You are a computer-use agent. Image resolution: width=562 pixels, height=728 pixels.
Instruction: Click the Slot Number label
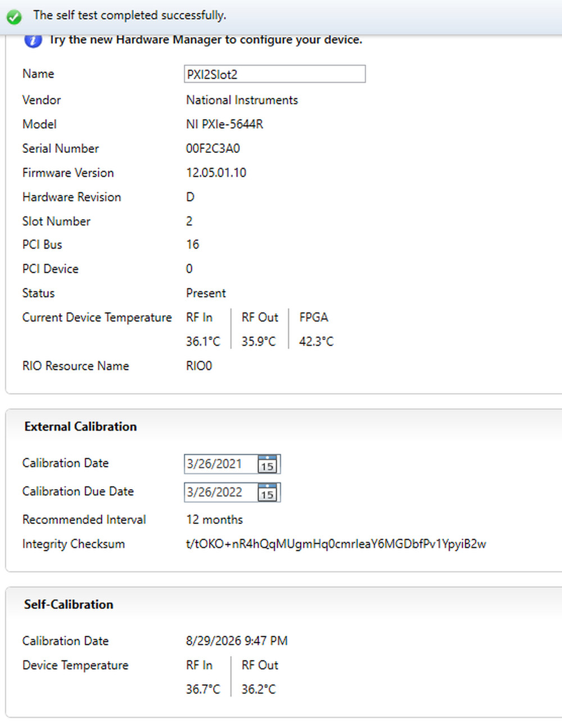pyautogui.click(x=56, y=221)
